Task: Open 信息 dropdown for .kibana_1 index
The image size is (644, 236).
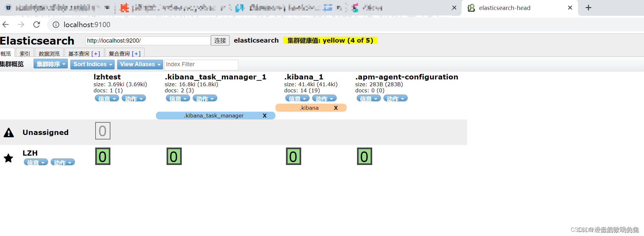Action: [297, 98]
